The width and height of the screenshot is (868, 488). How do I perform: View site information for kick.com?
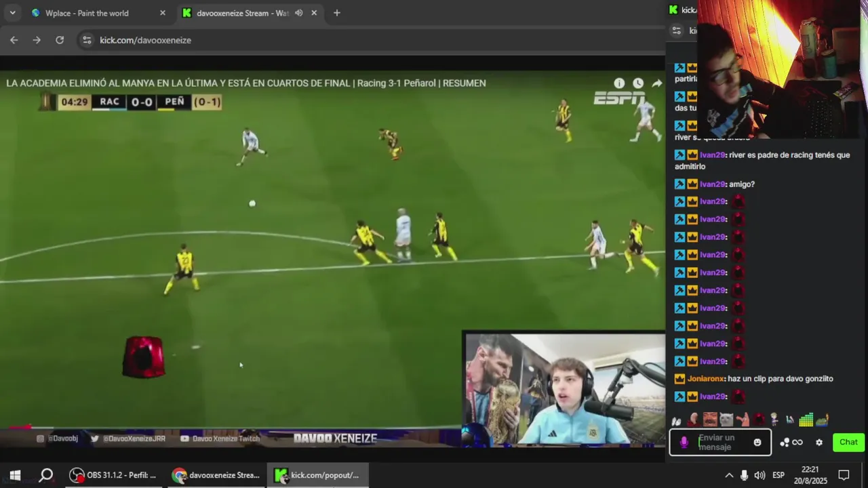click(x=87, y=40)
